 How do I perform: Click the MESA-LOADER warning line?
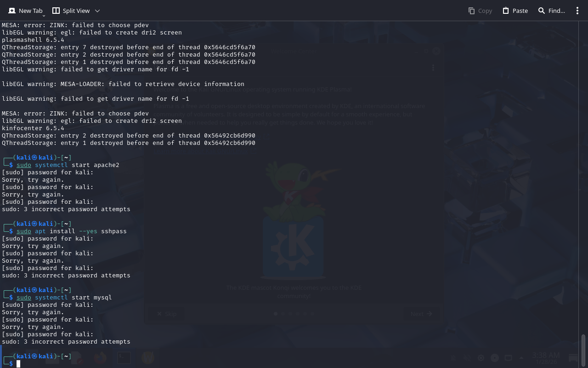[x=123, y=84]
